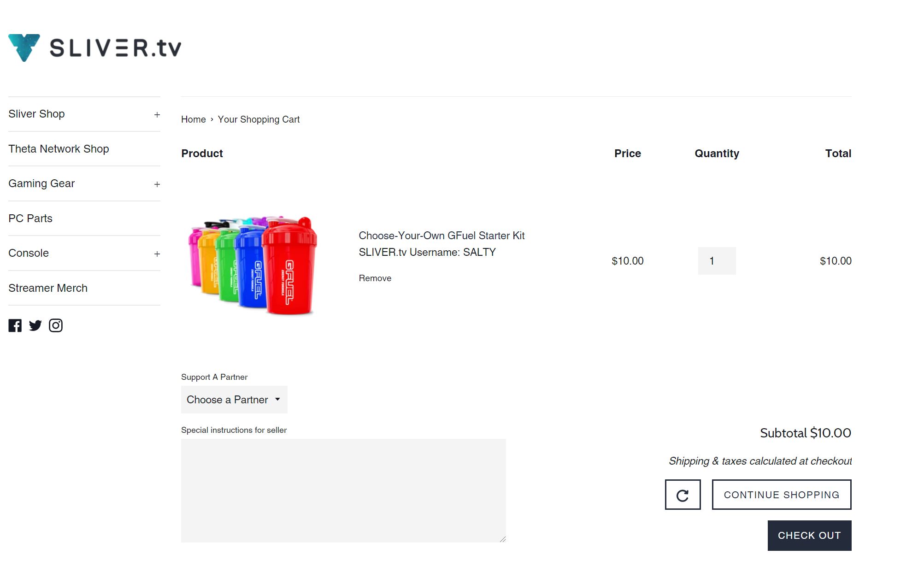Expand the Sliver Shop plus icon

[157, 114]
